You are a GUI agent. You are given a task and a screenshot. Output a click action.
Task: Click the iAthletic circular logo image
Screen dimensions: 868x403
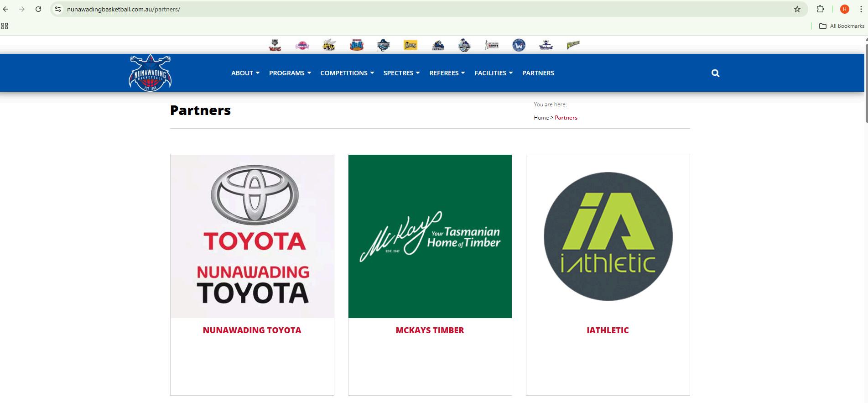[608, 236]
